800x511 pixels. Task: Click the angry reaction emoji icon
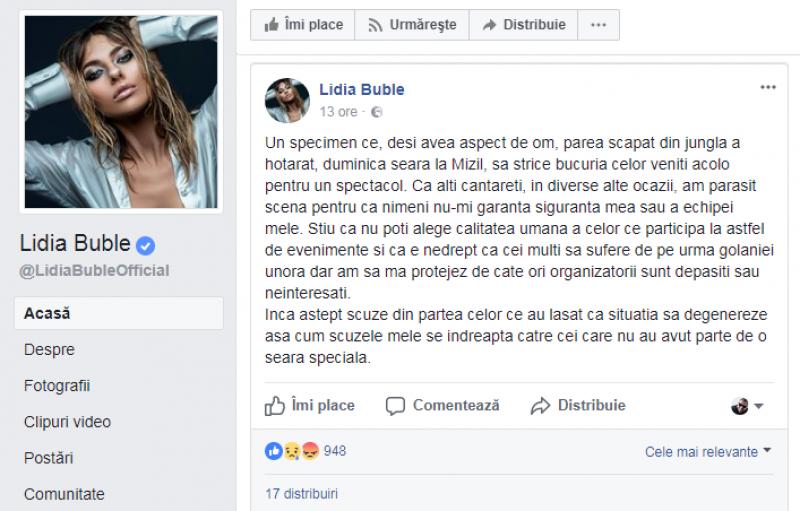(310, 451)
